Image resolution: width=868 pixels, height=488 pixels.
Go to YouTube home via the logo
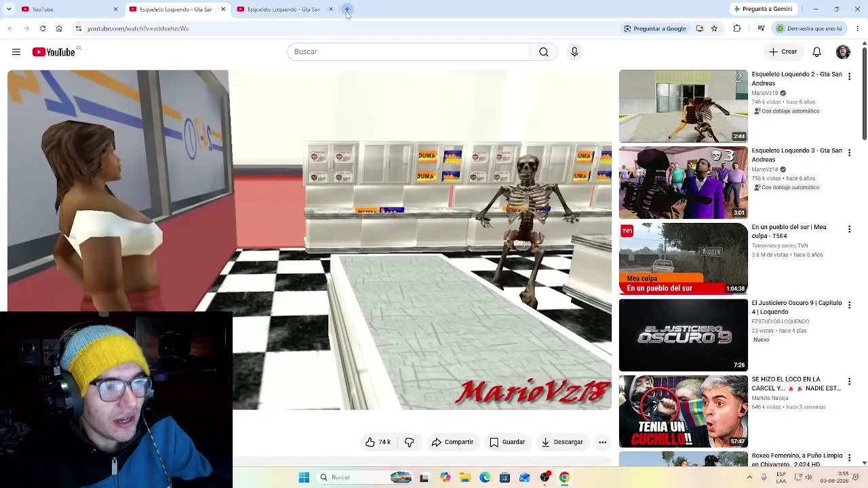point(54,52)
